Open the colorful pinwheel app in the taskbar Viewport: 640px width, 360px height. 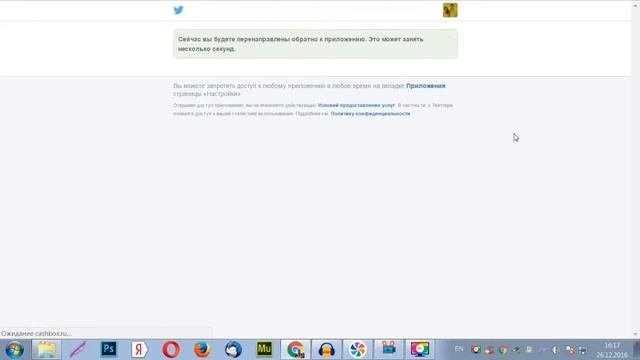pos(358,350)
